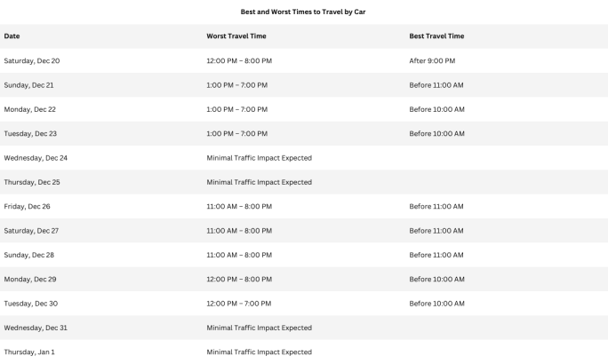The height and width of the screenshot is (364, 608).
Task: Click the Saturday, Dec 20 date cell
Action: click(32, 60)
